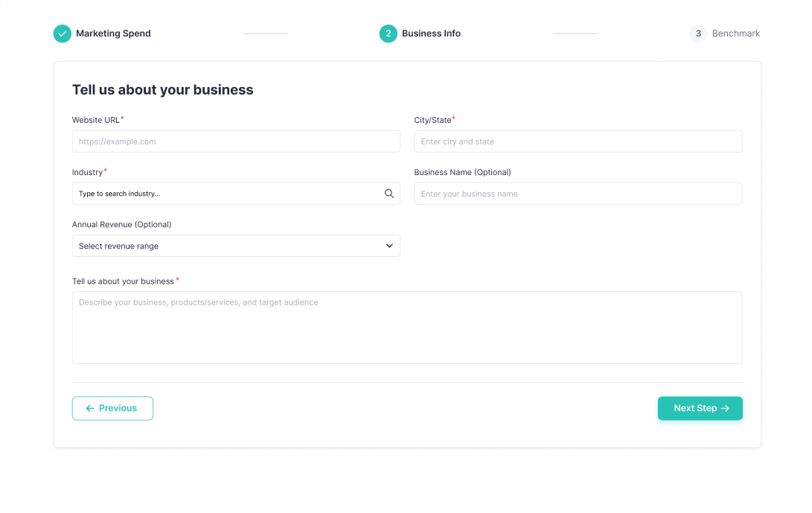Click the gray circle 3 beside Benchmark
Image resolution: width=812 pixels, height=513 pixels.
pos(698,34)
